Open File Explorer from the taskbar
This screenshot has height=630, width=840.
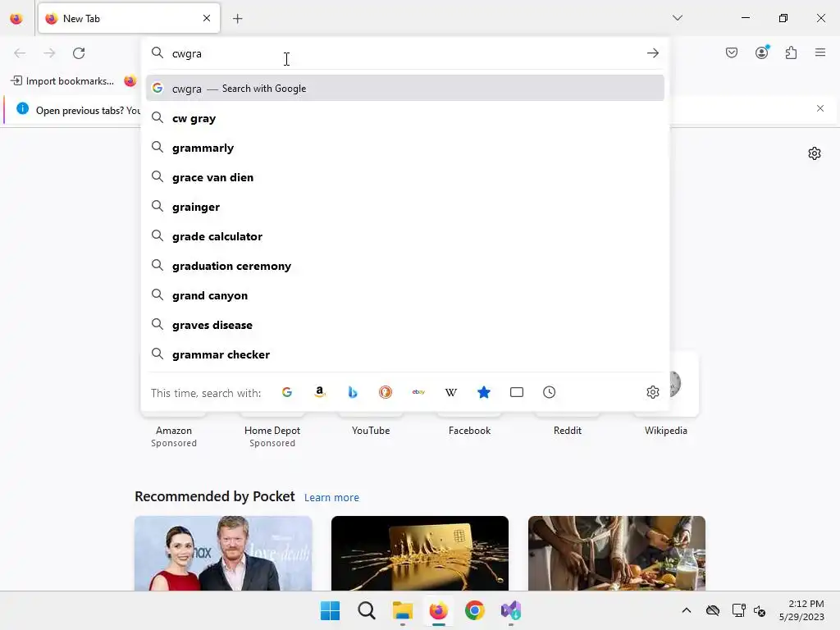tap(402, 610)
